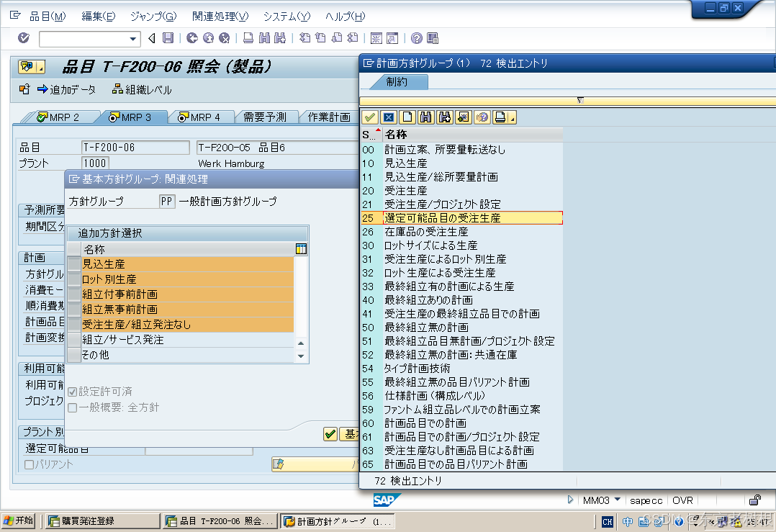Click the green checkmark Continue button in dialog

click(x=330, y=434)
